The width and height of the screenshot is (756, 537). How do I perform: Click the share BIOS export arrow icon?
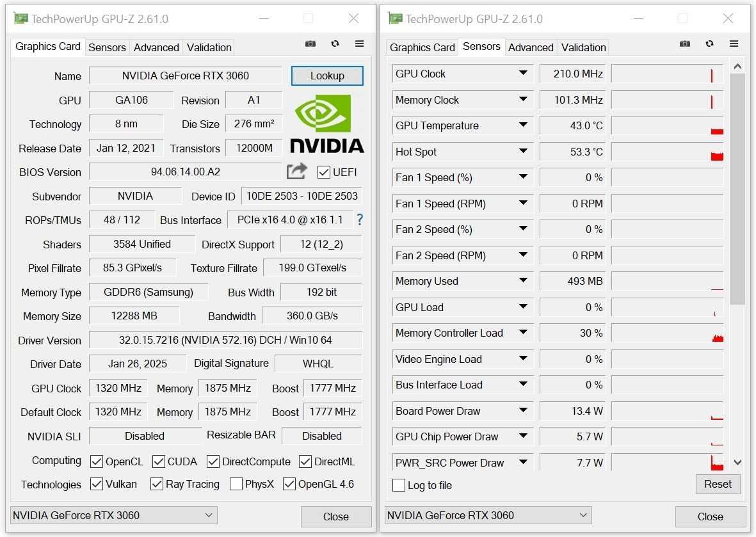tap(296, 171)
